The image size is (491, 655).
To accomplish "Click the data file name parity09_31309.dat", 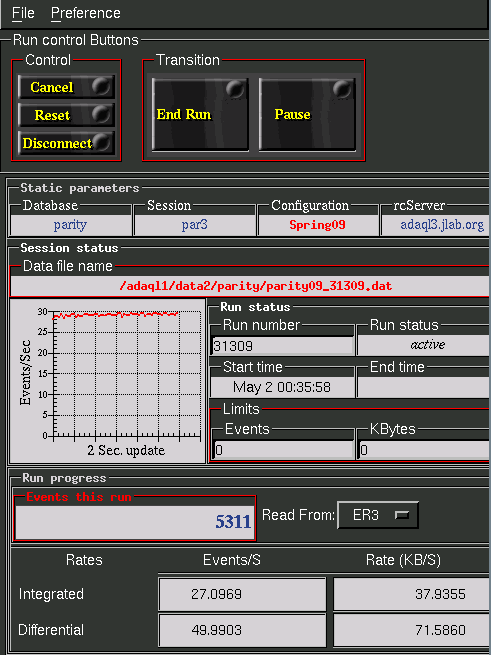I will pos(249,286).
